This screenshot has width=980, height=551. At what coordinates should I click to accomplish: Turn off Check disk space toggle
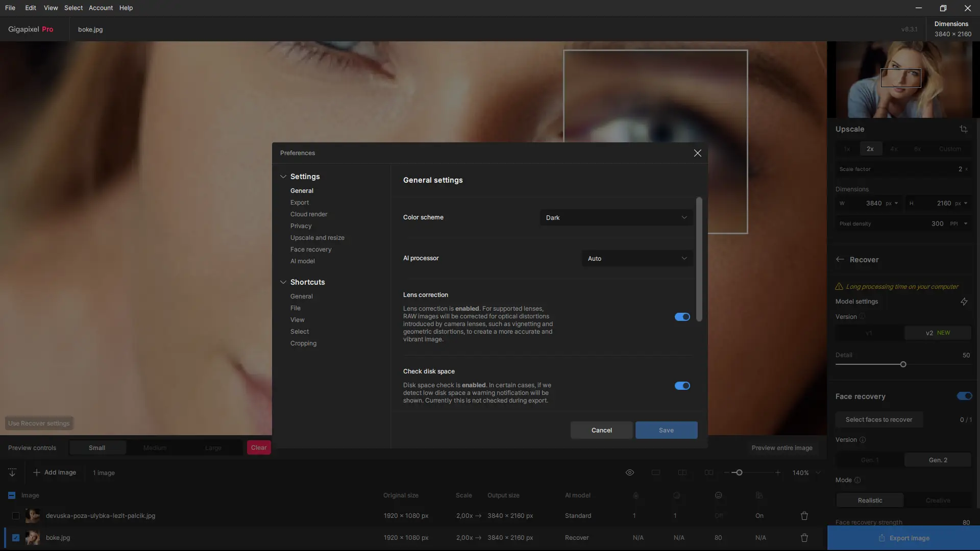pos(682,386)
